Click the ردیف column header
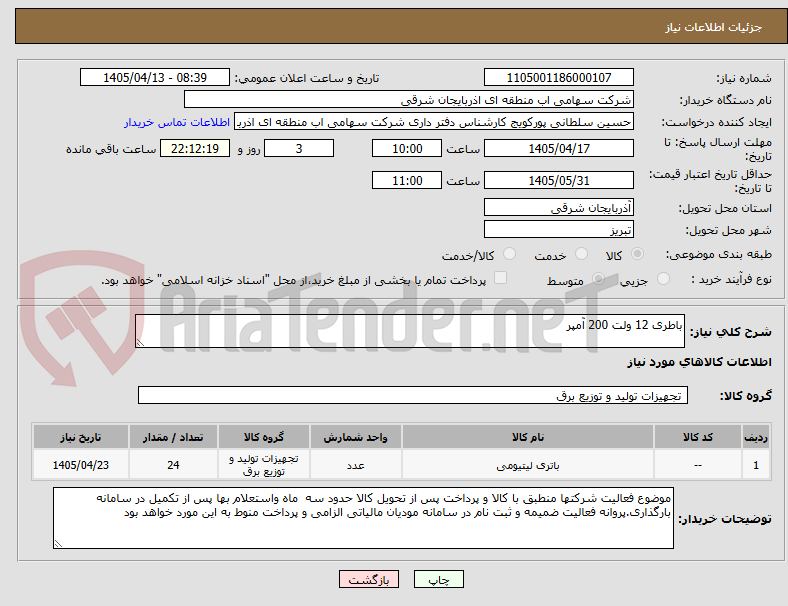 coord(755,437)
